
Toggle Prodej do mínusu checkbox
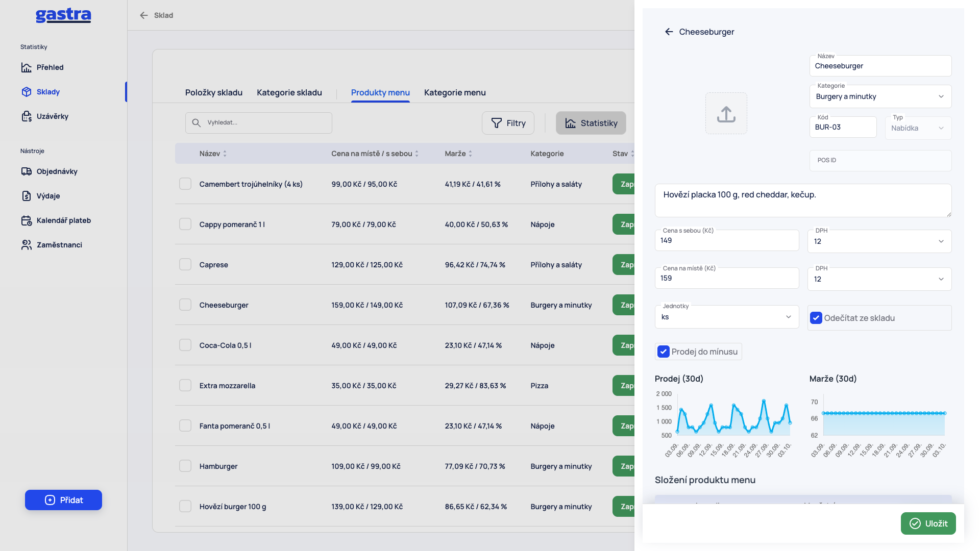664,352
